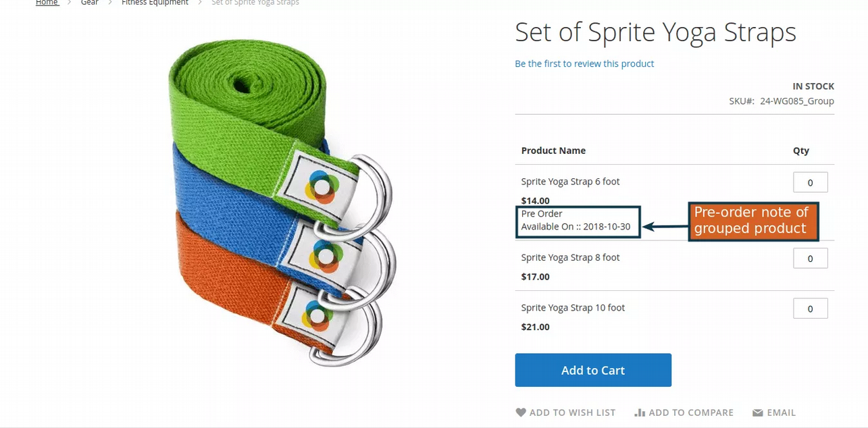Click the breadcrumb chevron after Home
The image size is (868, 428).
point(69,3)
